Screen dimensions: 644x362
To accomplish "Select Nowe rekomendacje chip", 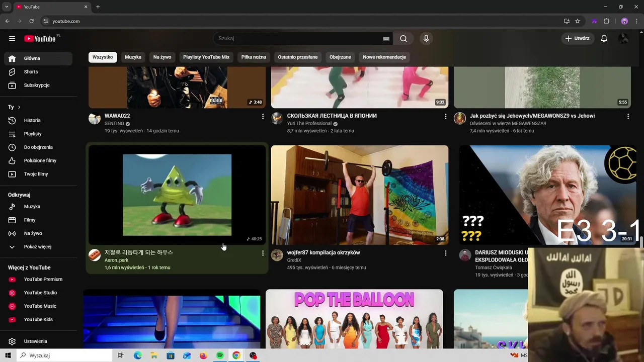I will tap(384, 57).
